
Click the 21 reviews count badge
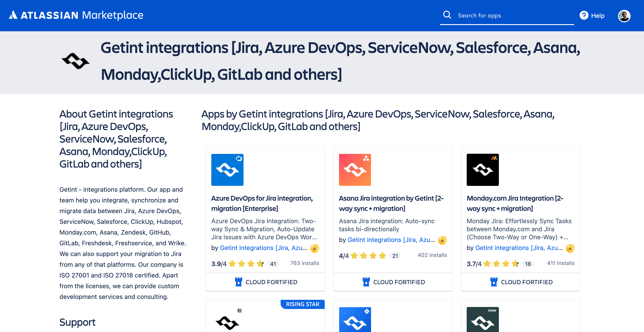[395, 256]
